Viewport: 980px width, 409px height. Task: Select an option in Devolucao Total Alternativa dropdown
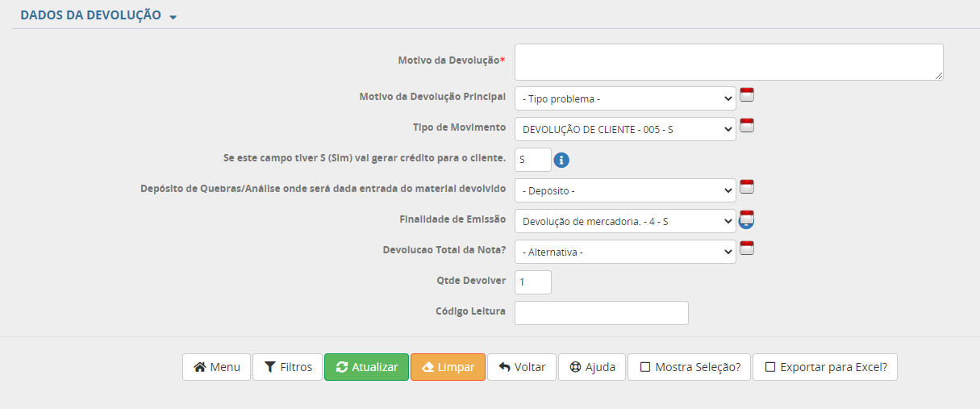pos(625,252)
